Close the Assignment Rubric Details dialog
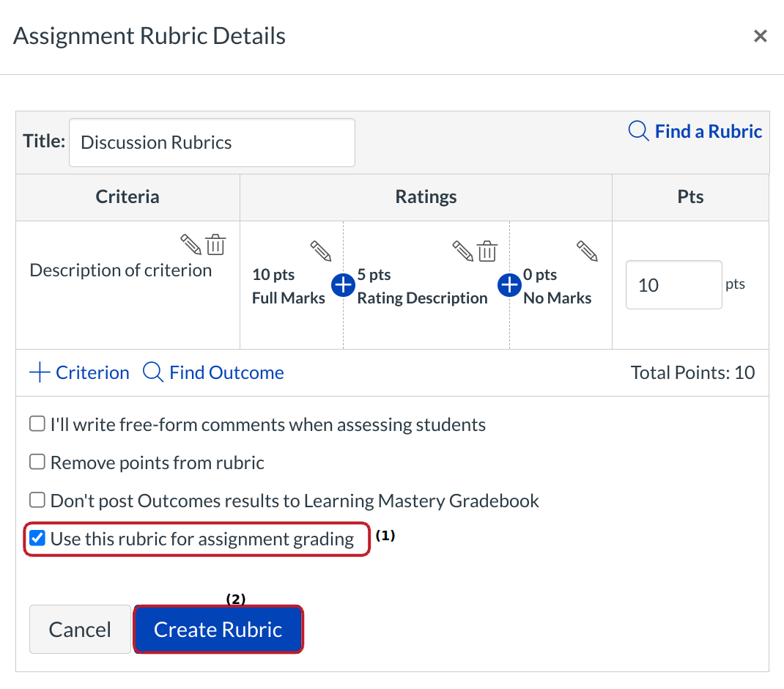This screenshot has height=689, width=784. click(760, 36)
